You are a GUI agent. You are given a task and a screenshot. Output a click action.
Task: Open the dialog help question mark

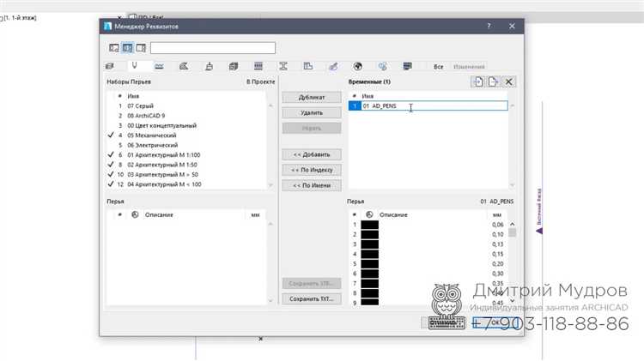click(x=489, y=26)
